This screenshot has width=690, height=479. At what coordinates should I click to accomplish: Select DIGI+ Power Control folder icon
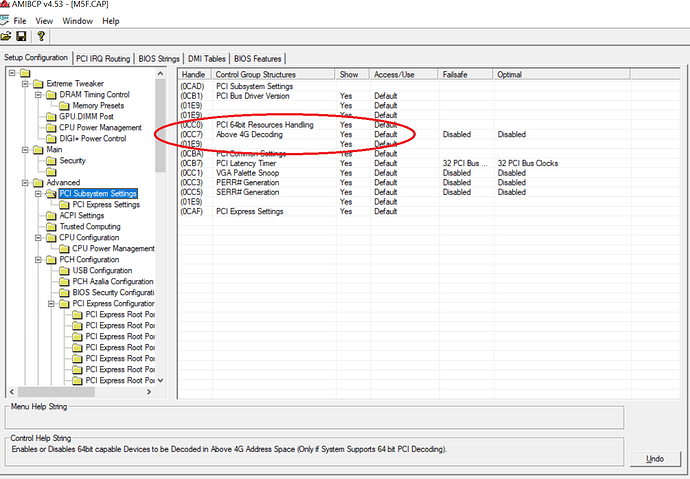pos(51,139)
